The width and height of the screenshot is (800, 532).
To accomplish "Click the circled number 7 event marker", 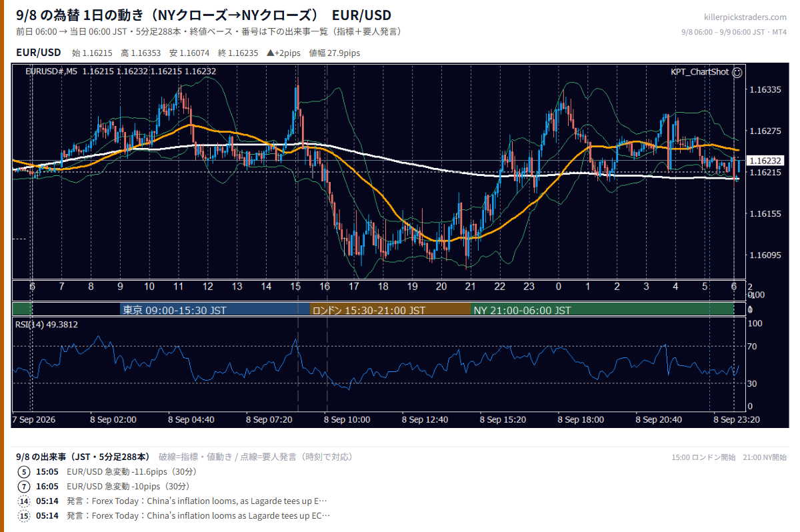I will pos(25,487).
